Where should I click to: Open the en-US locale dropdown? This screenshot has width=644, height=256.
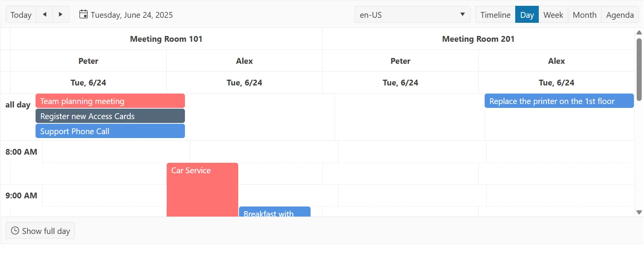pyautogui.click(x=412, y=14)
